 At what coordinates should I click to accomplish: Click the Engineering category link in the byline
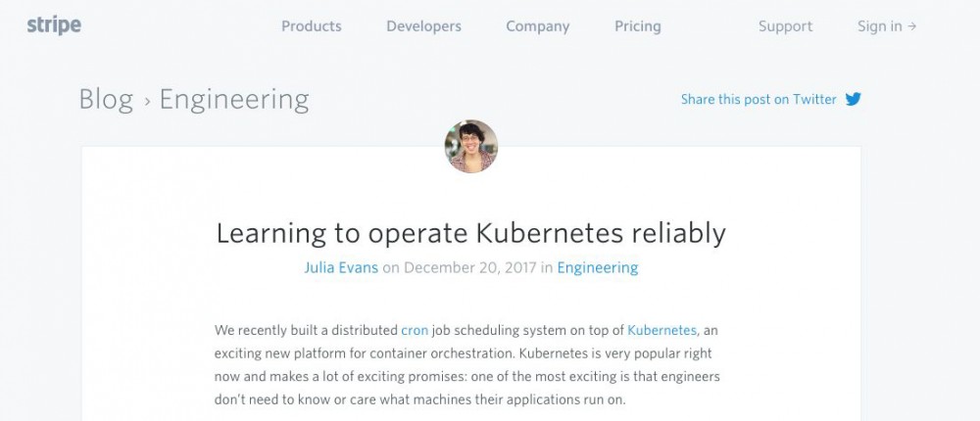[597, 267]
